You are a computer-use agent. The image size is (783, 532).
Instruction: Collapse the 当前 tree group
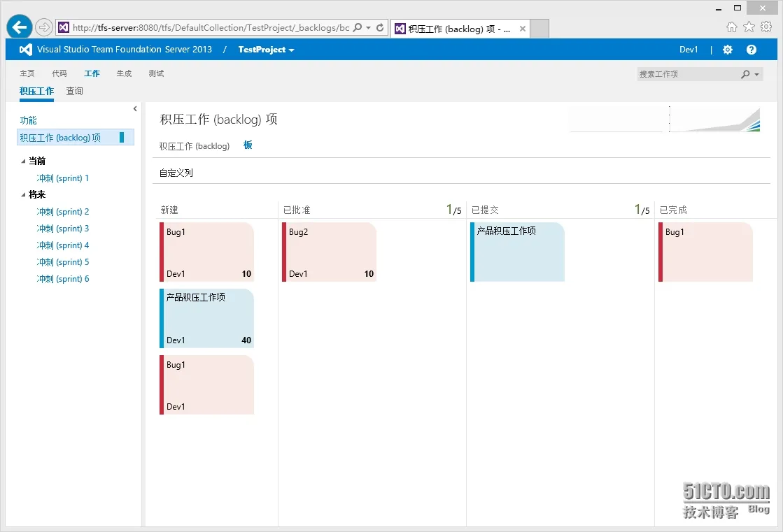click(x=23, y=161)
